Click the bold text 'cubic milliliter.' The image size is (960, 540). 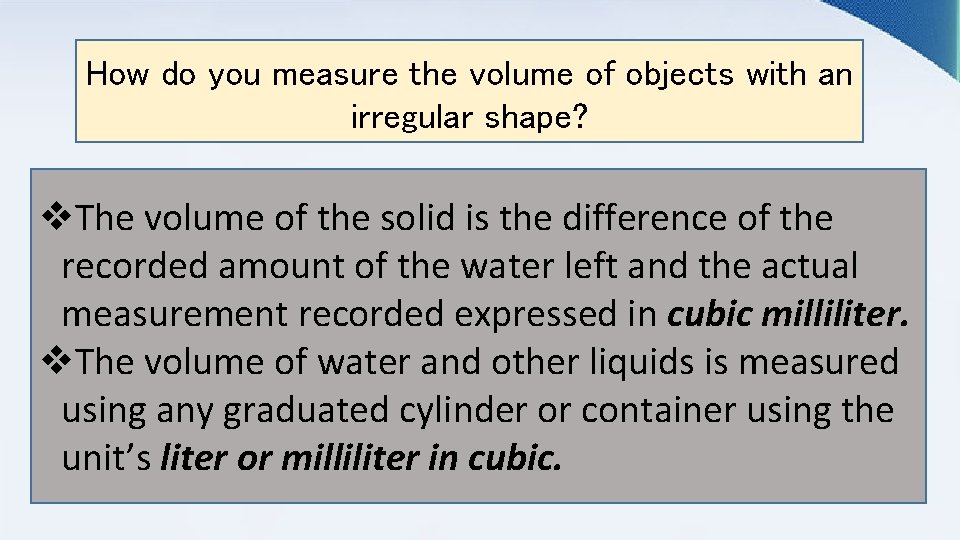(788, 314)
